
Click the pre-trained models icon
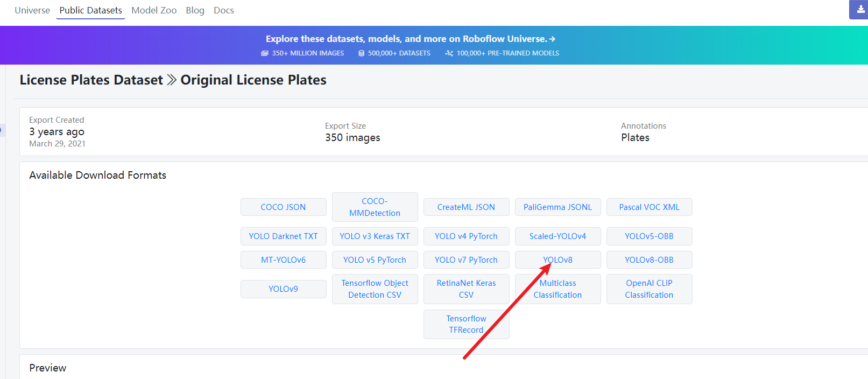point(449,53)
